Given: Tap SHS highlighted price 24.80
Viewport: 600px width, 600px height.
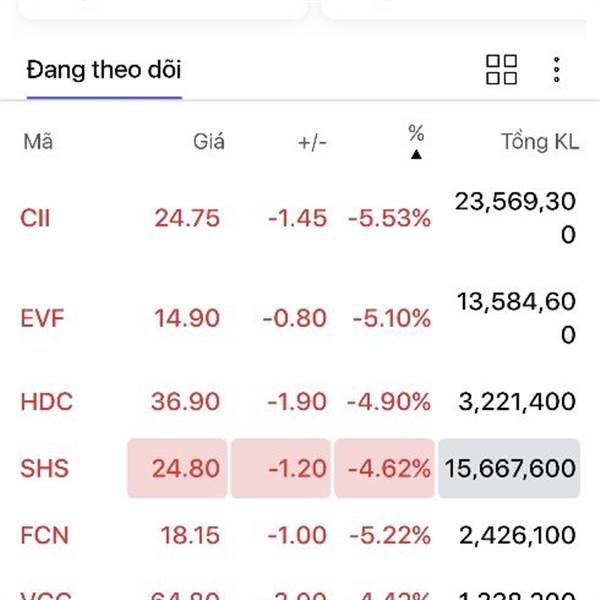Looking at the screenshot, I should click(x=177, y=468).
